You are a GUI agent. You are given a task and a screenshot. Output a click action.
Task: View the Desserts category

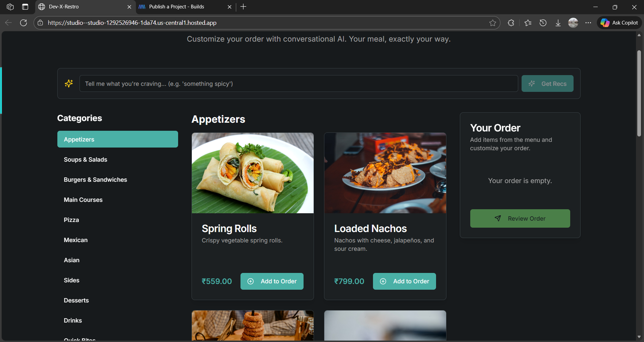click(118, 300)
